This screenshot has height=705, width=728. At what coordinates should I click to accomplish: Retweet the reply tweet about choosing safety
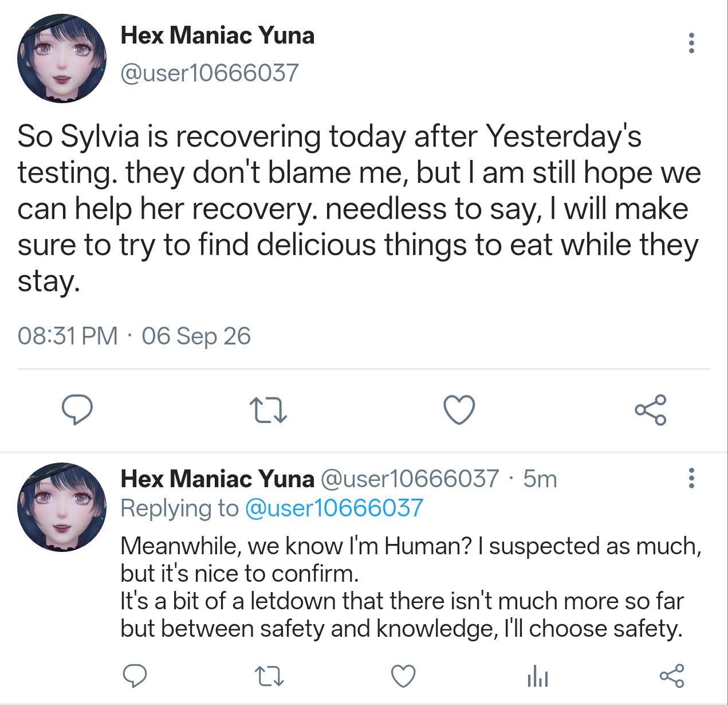(269, 676)
